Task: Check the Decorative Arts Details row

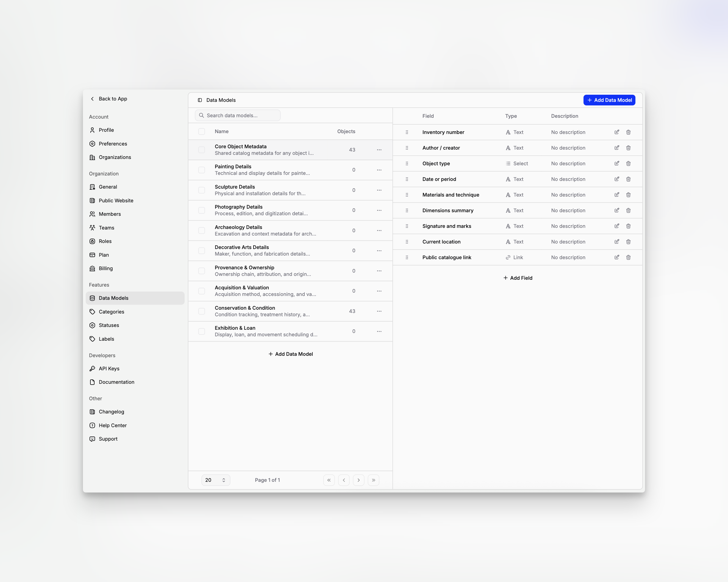Action: pyautogui.click(x=202, y=250)
